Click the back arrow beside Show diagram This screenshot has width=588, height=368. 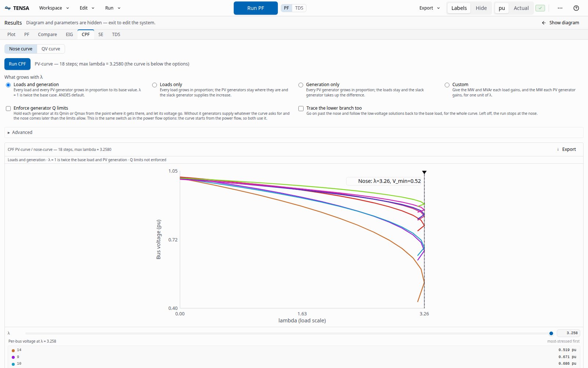click(544, 23)
